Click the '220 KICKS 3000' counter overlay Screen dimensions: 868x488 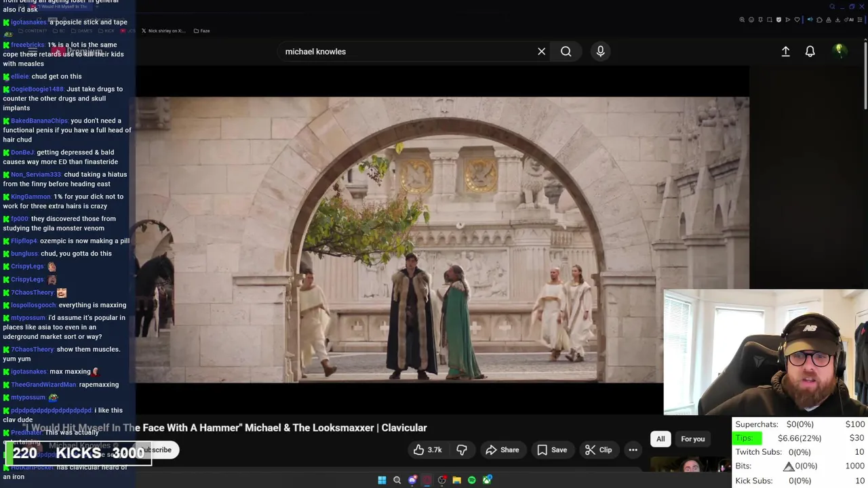pos(78,453)
